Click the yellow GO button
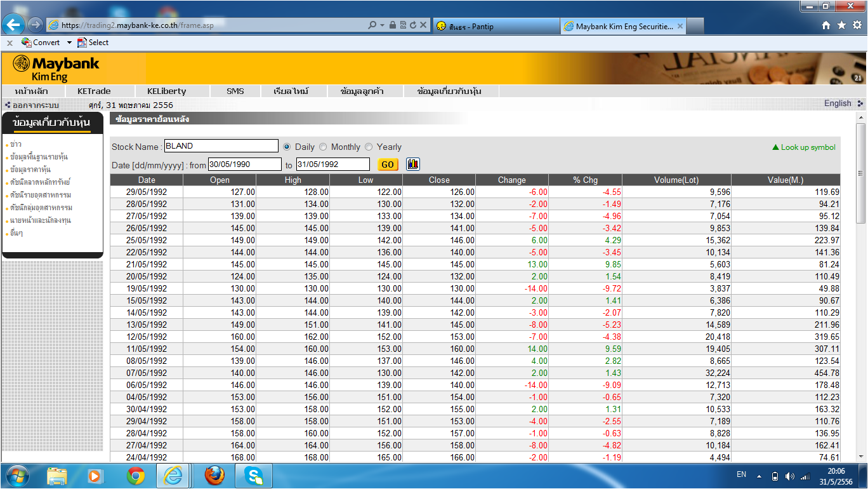The width and height of the screenshot is (868, 489). click(388, 164)
